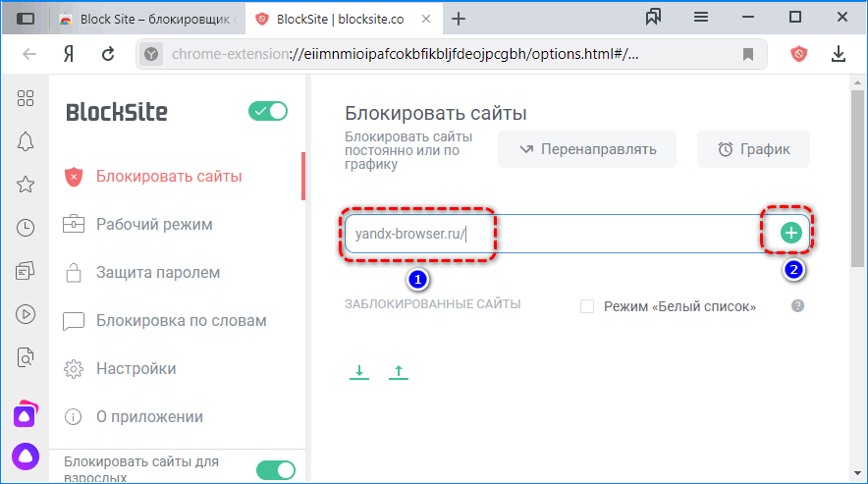Click the scrollbar down arrow

pyautogui.click(x=857, y=473)
